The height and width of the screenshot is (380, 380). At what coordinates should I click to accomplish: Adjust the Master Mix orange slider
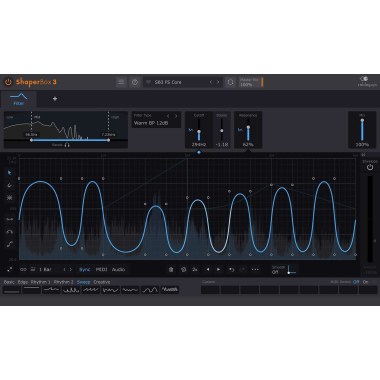point(262,82)
